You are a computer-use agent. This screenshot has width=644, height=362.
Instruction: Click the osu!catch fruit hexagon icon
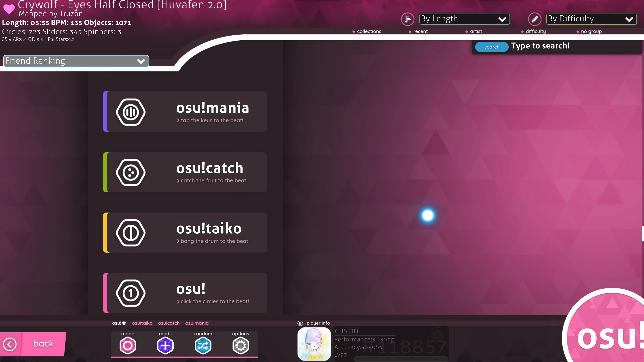point(130,172)
